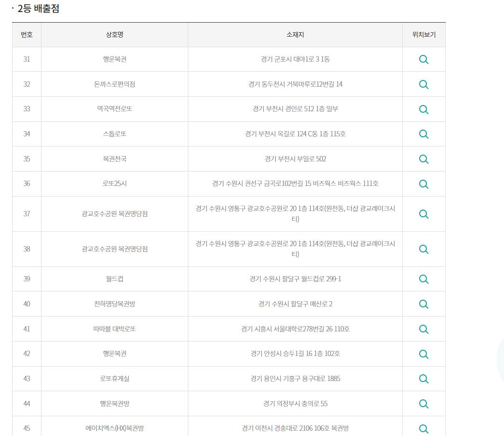Select store name 역곡역전로또
This screenshot has height=436, width=504.
point(114,108)
